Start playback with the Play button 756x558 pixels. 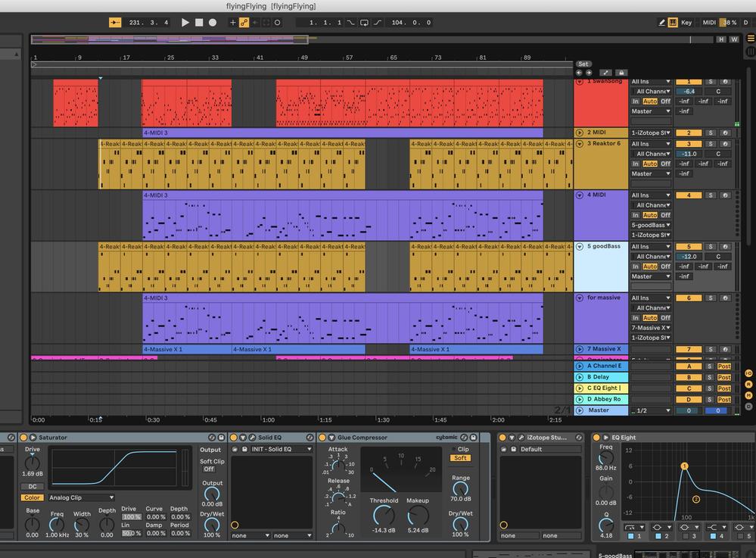point(185,22)
